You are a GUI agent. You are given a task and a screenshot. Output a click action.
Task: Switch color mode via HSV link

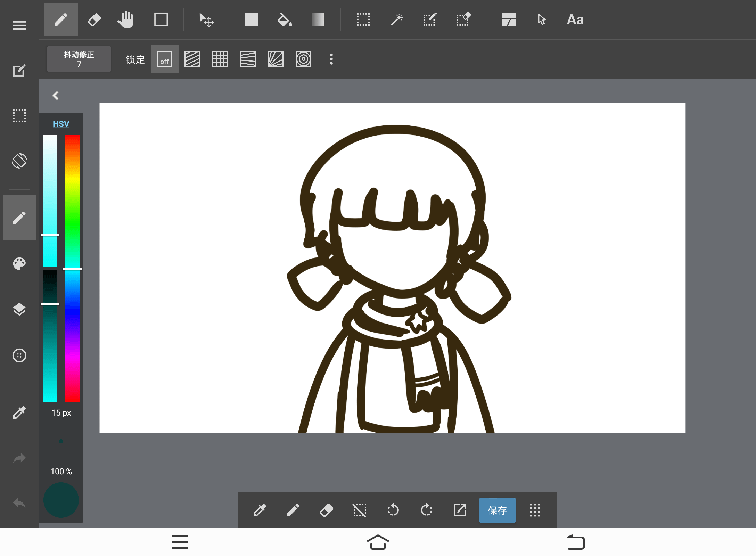(61, 124)
